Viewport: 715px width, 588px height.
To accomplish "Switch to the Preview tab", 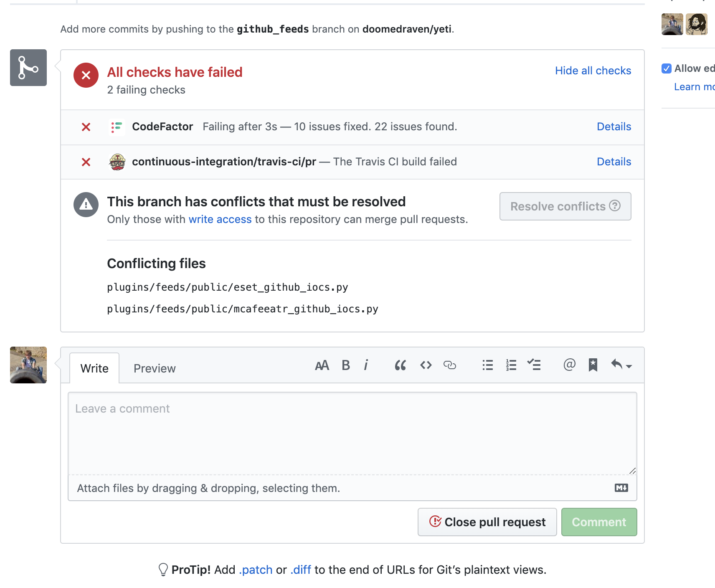I will click(x=154, y=368).
